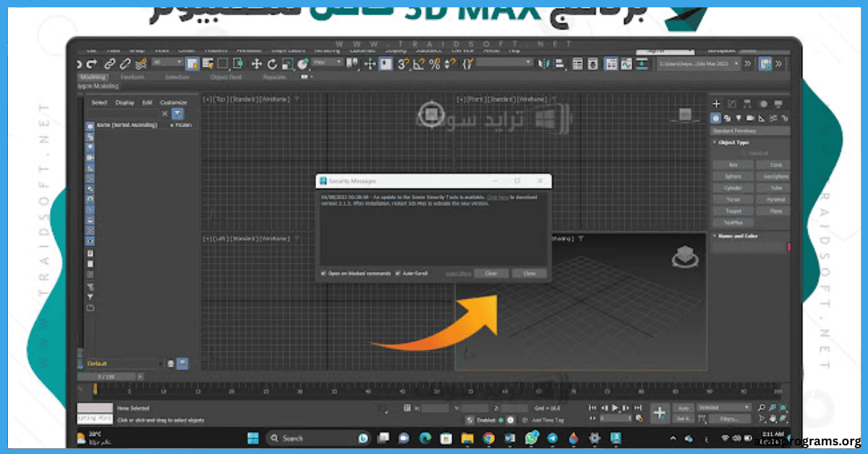Switch to the Freeform ribbon tab

[x=132, y=77]
